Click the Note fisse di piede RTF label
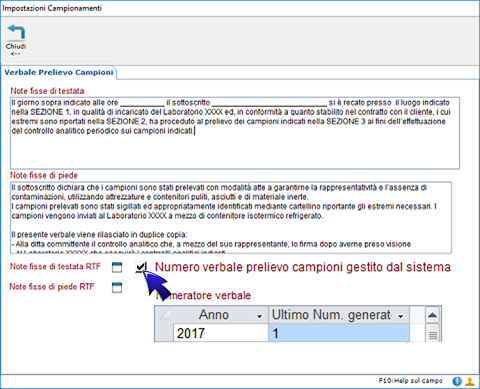The width and height of the screenshot is (480, 389). 52,287
